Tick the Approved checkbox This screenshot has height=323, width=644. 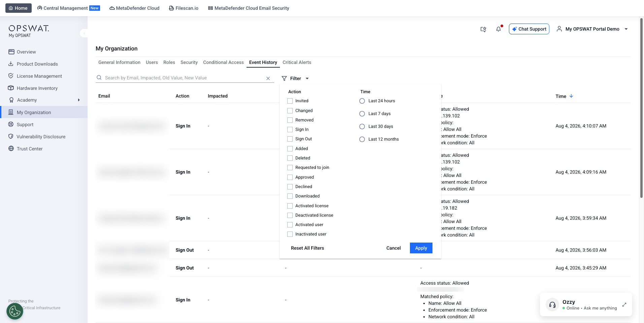[290, 177]
